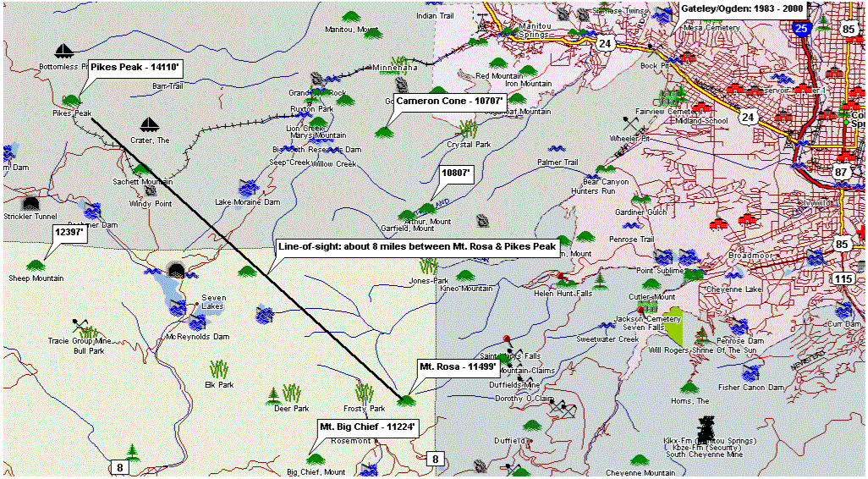Select the Seven Lakes label
868x479 pixels.
[x=212, y=302]
